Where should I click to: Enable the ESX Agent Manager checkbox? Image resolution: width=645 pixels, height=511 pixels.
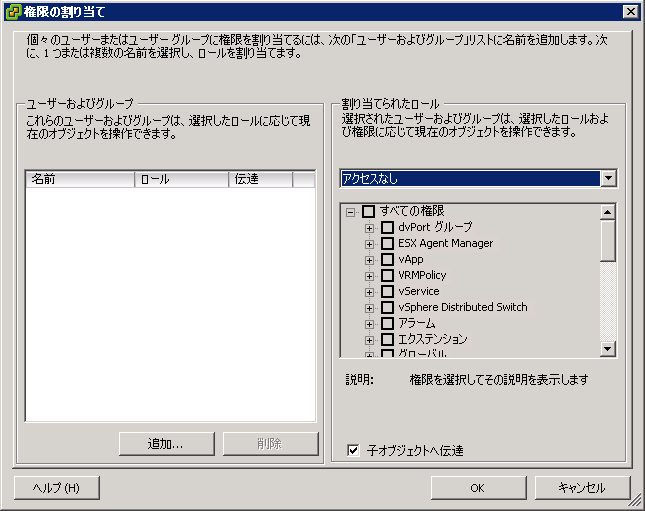387,243
